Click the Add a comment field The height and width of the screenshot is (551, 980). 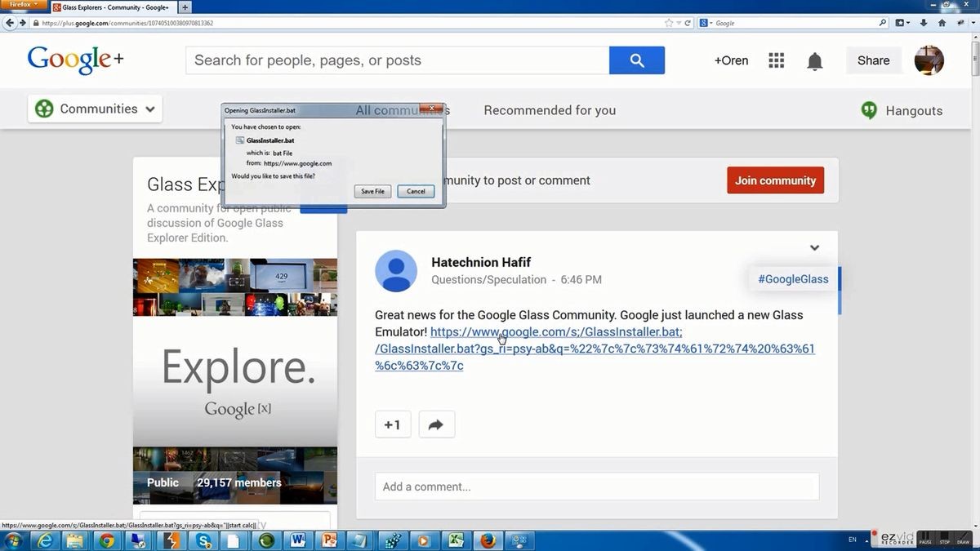coord(596,487)
